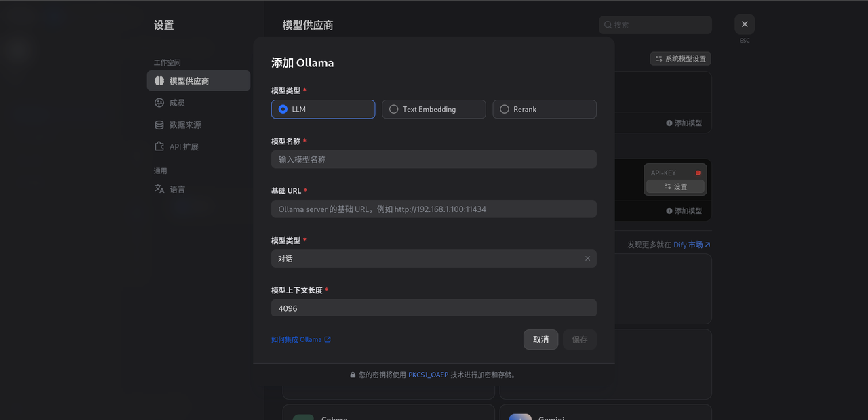
Task: Click the 工作空间 section heading
Action: point(167,62)
